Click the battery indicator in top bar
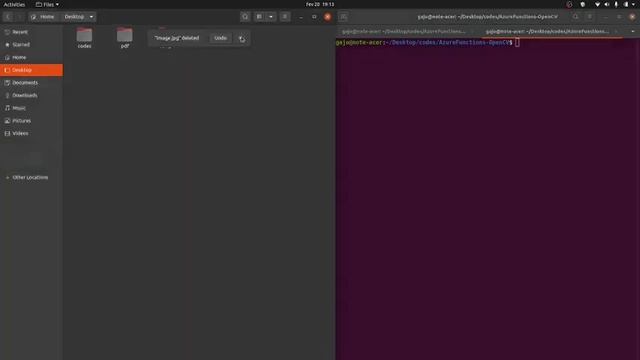Viewport: 640px width, 360px height. point(626,4)
